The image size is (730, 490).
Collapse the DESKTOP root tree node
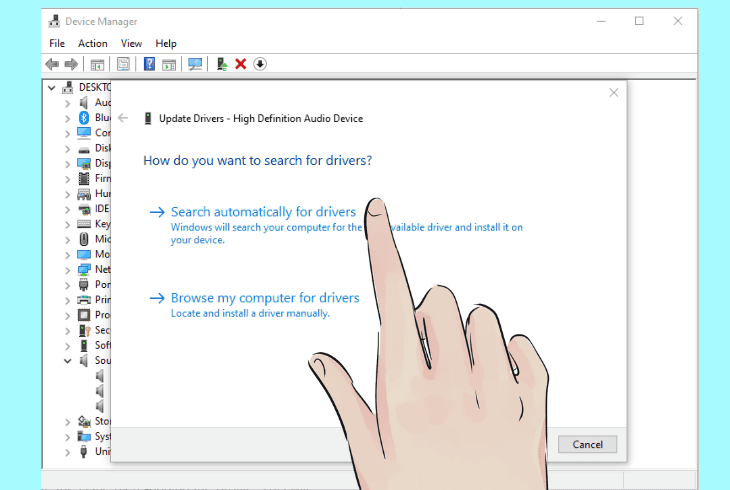click(52, 88)
